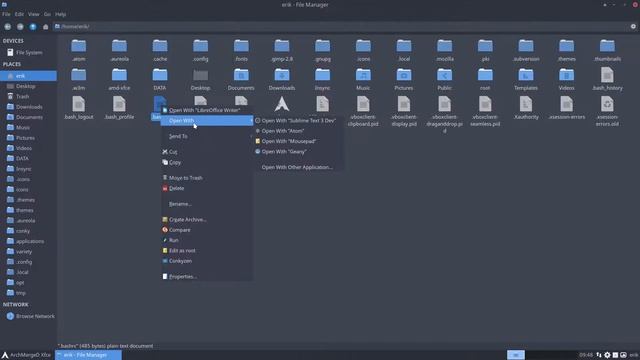Screen dimensions: 640x360
Task: Open File System in sidebar
Action: pyautogui.click(x=29, y=53)
